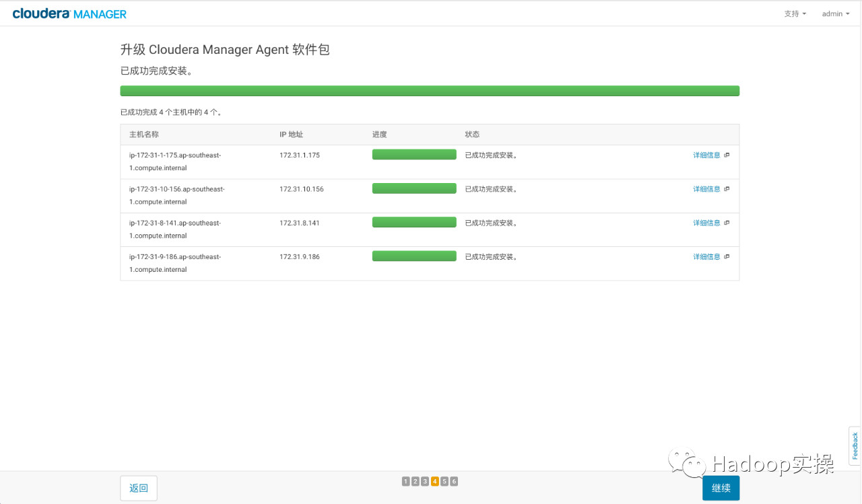Open 详细信息 link for host 172.31.9.186
This screenshot has height=504, width=862.
tap(706, 256)
